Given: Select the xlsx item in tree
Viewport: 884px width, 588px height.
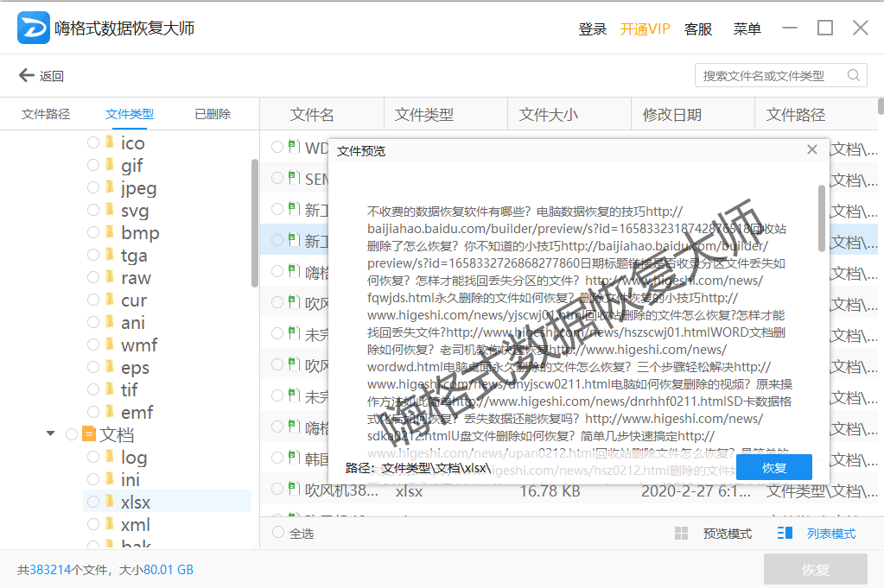Looking at the screenshot, I should [x=168, y=502].
